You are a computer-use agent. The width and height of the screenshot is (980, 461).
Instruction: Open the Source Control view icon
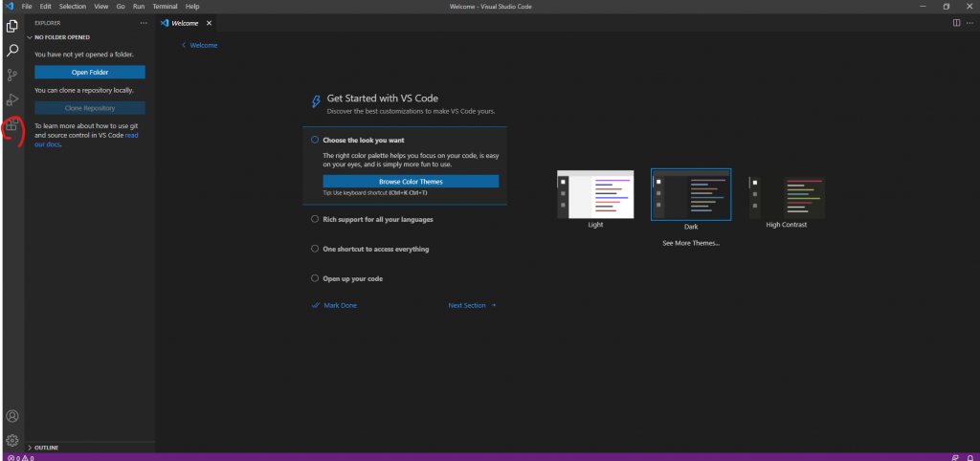click(x=11, y=76)
